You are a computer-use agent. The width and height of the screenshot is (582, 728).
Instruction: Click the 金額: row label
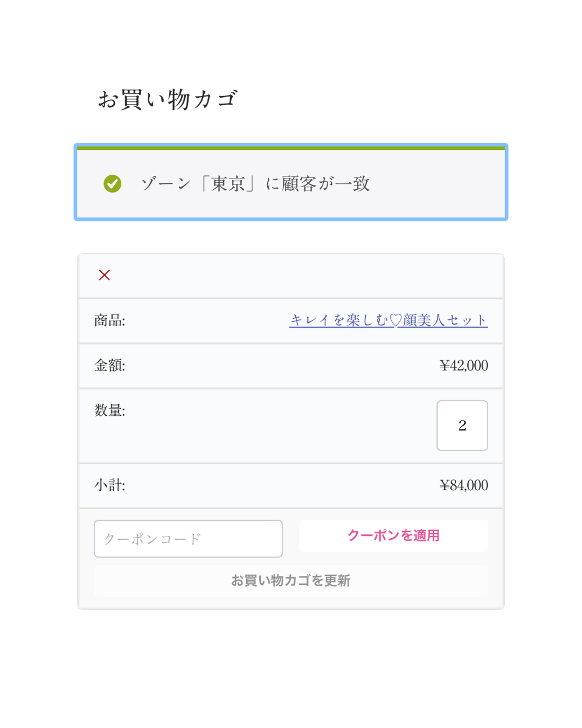pos(109,366)
